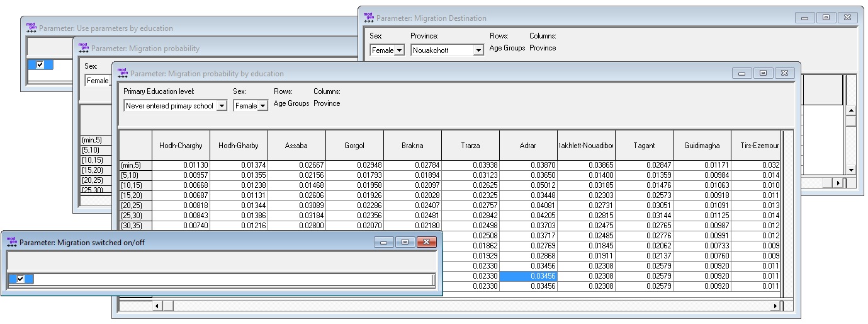The width and height of the screenshot is (868, 324).
Task: Restore the Migration Destination window size
Action: 826,18
